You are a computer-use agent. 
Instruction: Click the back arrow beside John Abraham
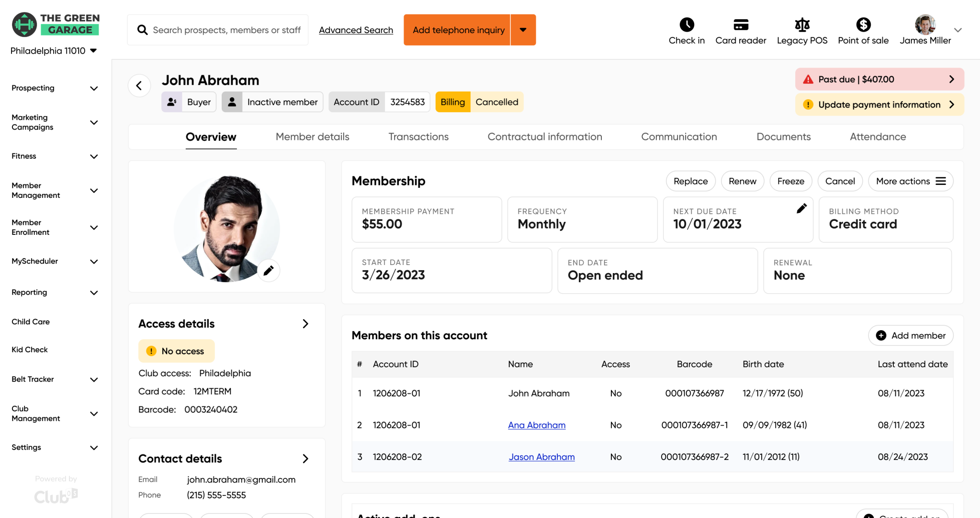139,86
